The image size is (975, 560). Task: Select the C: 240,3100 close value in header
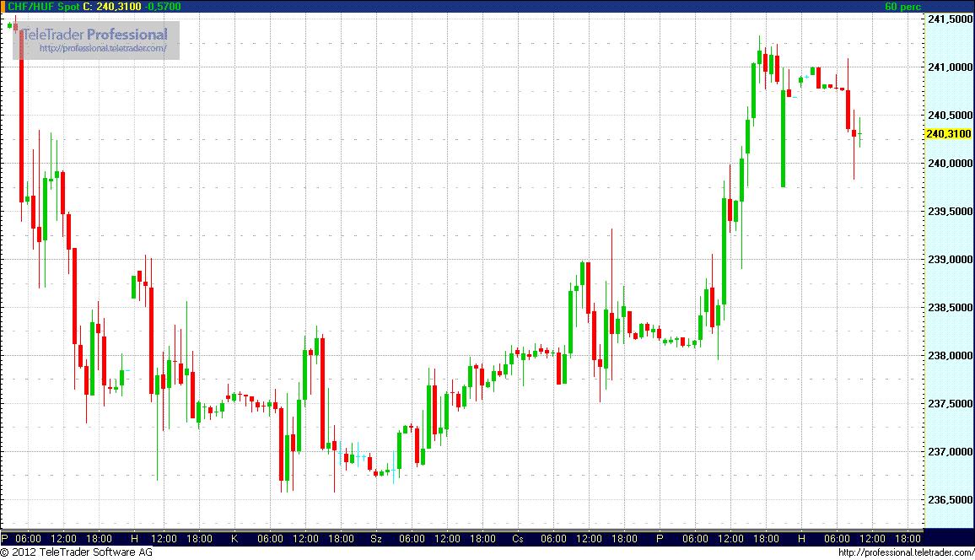tap(112, 6)
